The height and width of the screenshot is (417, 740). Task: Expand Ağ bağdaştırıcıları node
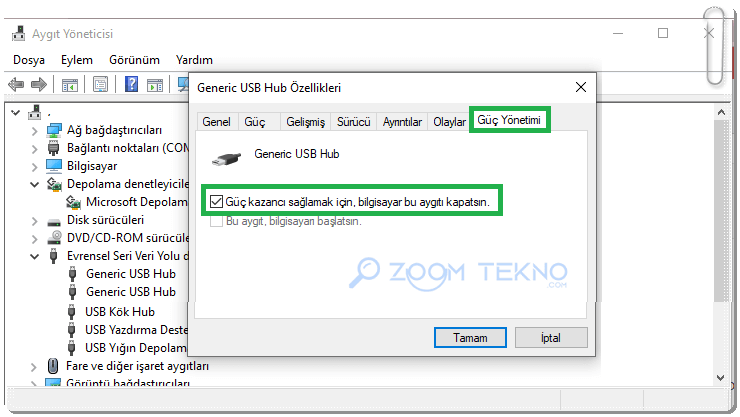pos(34,131)
